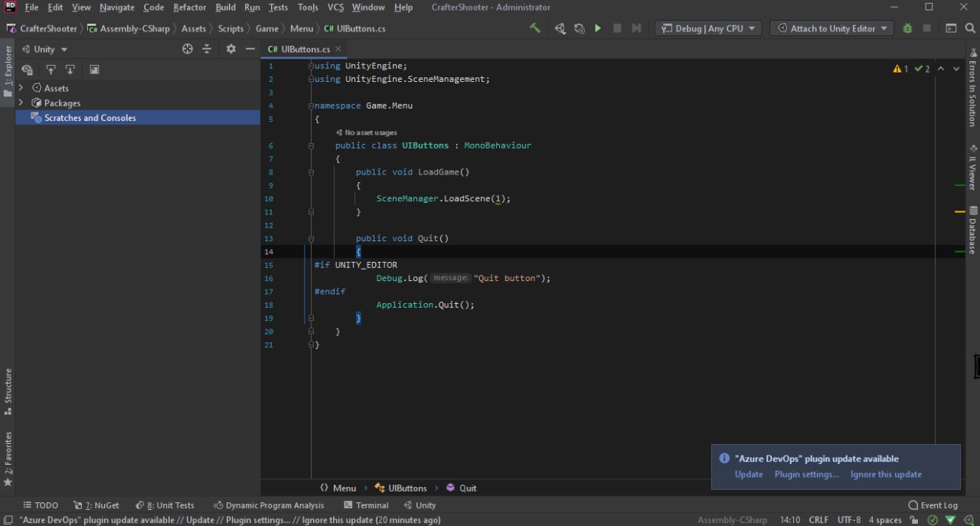Click the green Debug bug icon
Image resolution: width=980 pixels, height=526 pixels.
[907, 28]
